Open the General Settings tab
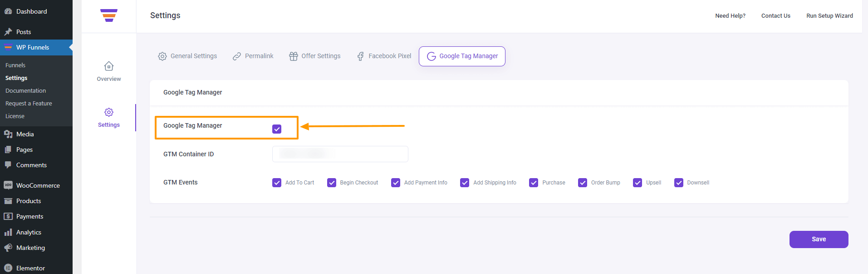Image resolution: width=868 pixels, height=274 pixels. pyautogui.click(x=187, y=56)
